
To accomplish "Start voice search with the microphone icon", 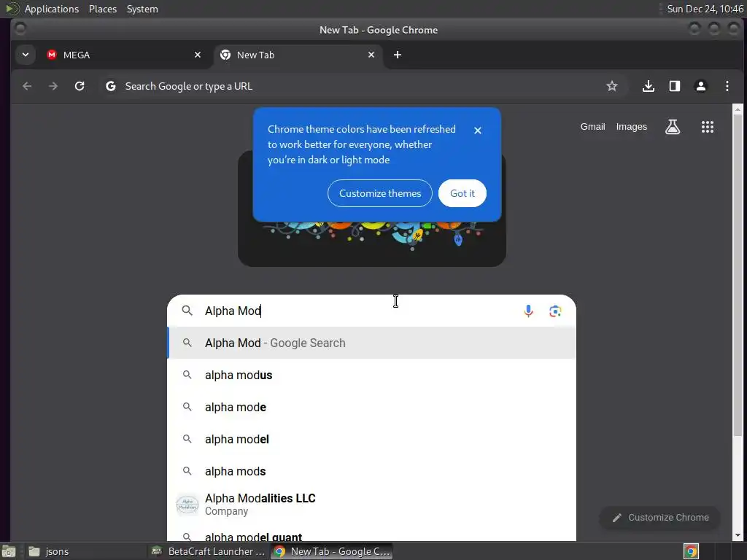I will click(528, 311).
